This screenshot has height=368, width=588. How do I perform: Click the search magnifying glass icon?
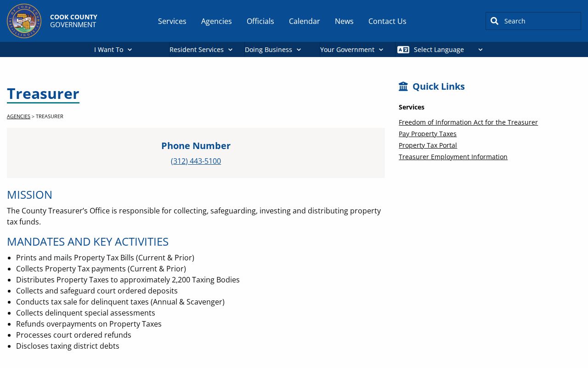494,21
